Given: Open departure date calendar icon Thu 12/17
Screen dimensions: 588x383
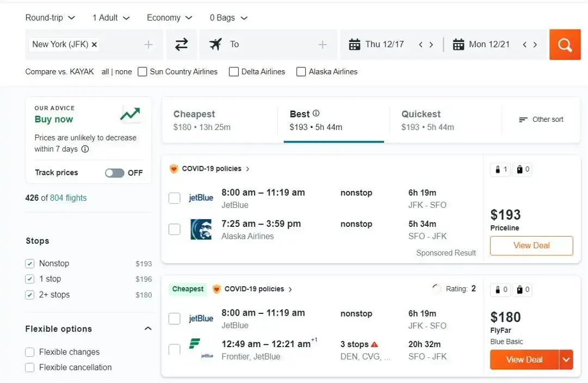Looking at the screenshot, I should point(354,44).
